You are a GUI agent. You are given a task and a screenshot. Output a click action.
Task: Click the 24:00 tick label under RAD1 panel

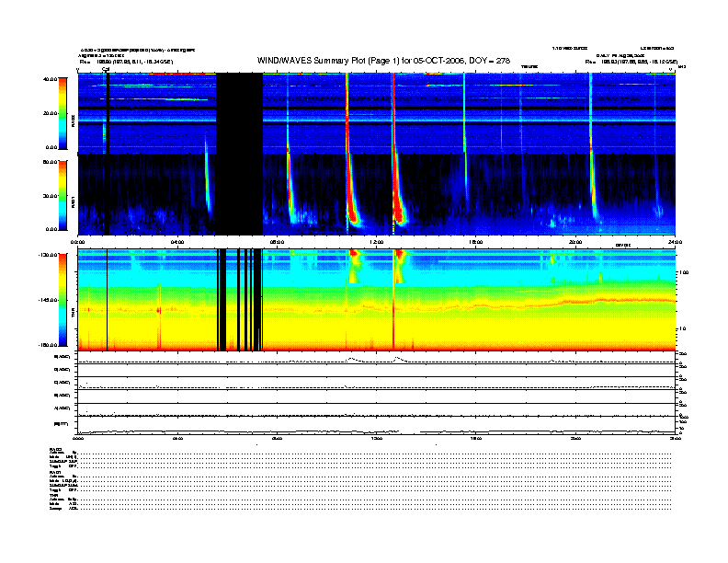tap(675, 242)
